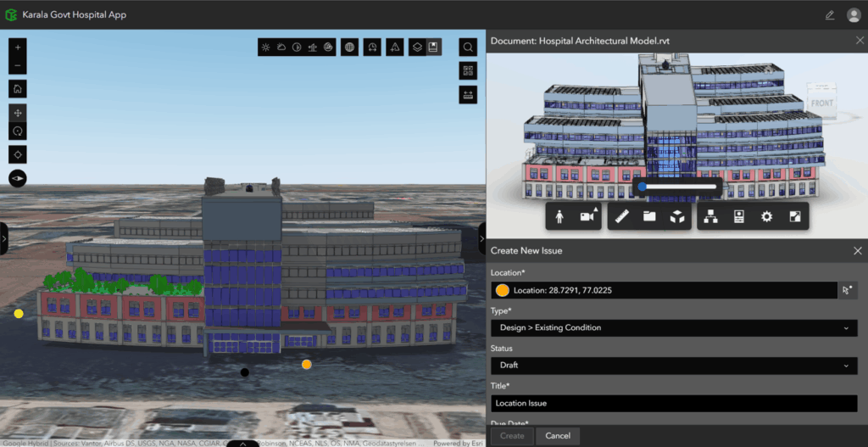Close the Create New Issue panel

[858, 251]
